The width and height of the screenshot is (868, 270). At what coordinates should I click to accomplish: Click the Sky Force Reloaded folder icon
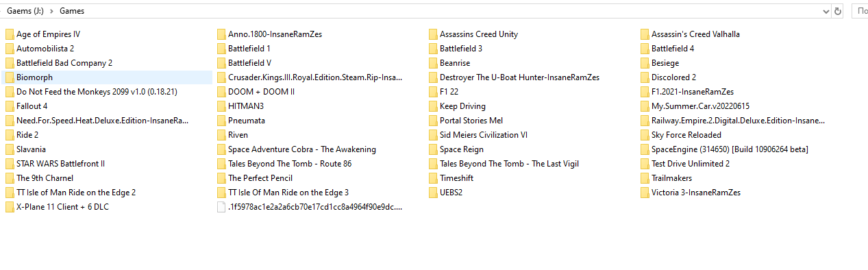coord(645,135)
